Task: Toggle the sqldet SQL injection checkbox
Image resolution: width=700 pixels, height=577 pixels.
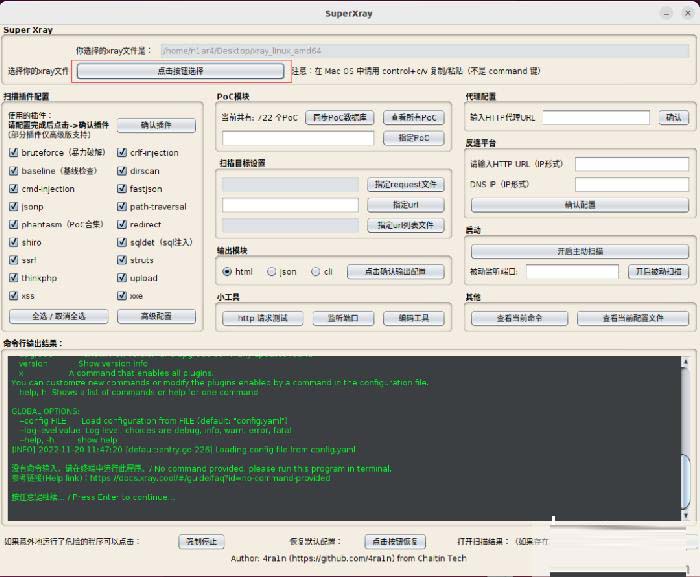Action: coord(122,242)
